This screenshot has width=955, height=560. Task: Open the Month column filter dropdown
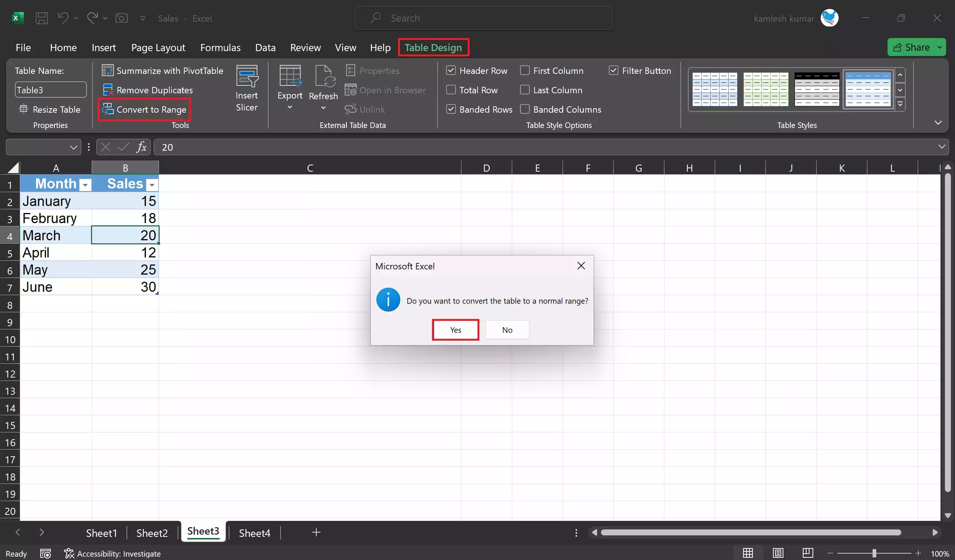pyautogui.click(x=85, y=184)
